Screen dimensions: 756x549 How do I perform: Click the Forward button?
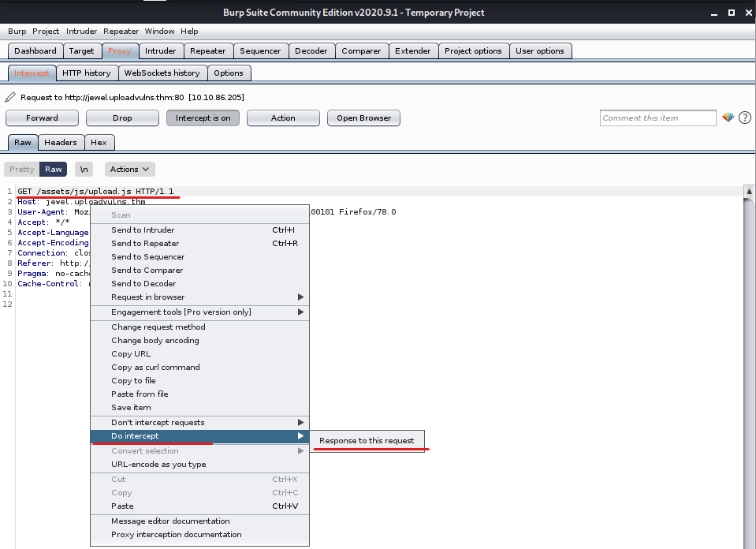tap(42, 118)
